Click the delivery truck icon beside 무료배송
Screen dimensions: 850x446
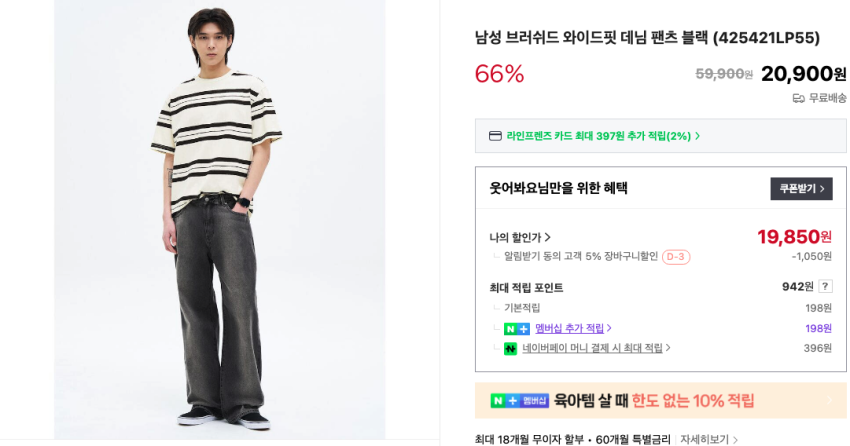pos(798,98)
